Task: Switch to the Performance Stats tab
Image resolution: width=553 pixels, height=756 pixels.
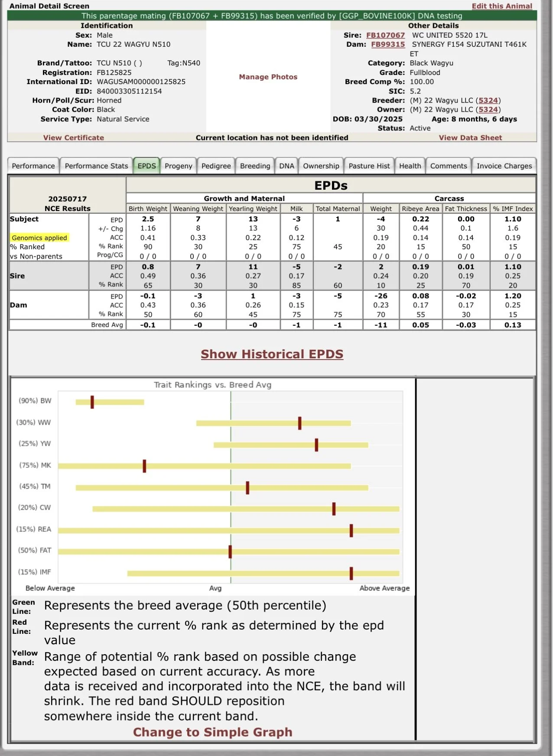Action: [96, 166]
